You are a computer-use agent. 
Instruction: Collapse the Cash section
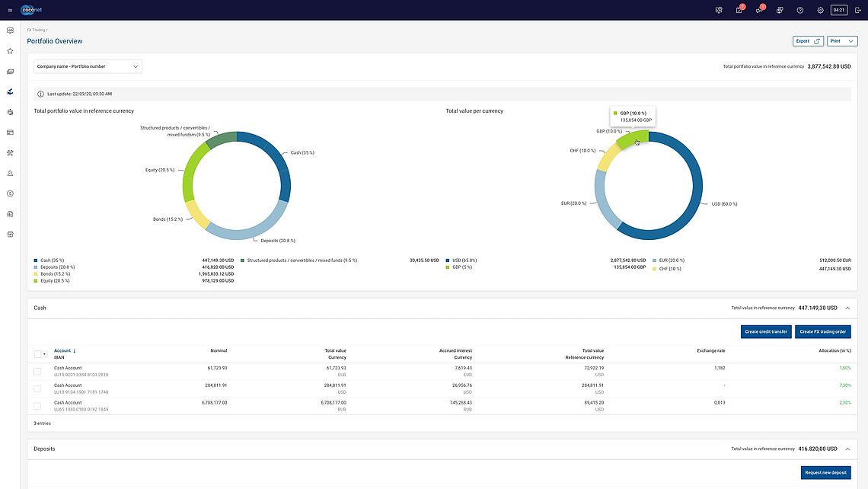(847, 308)
